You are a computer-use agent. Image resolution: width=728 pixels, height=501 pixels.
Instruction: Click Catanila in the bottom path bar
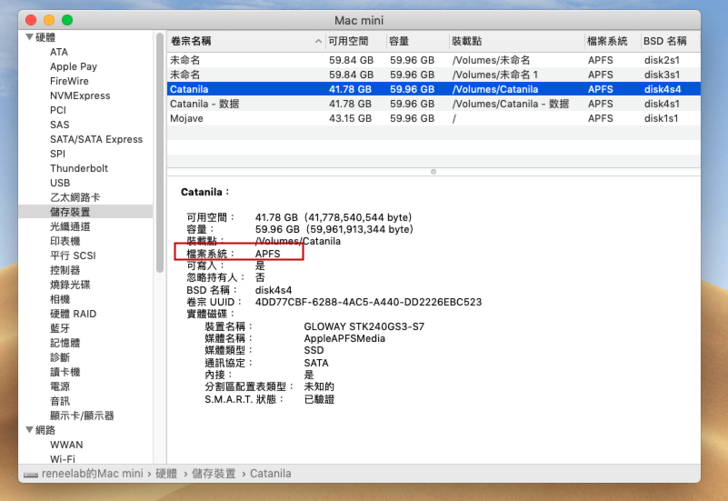271,474
